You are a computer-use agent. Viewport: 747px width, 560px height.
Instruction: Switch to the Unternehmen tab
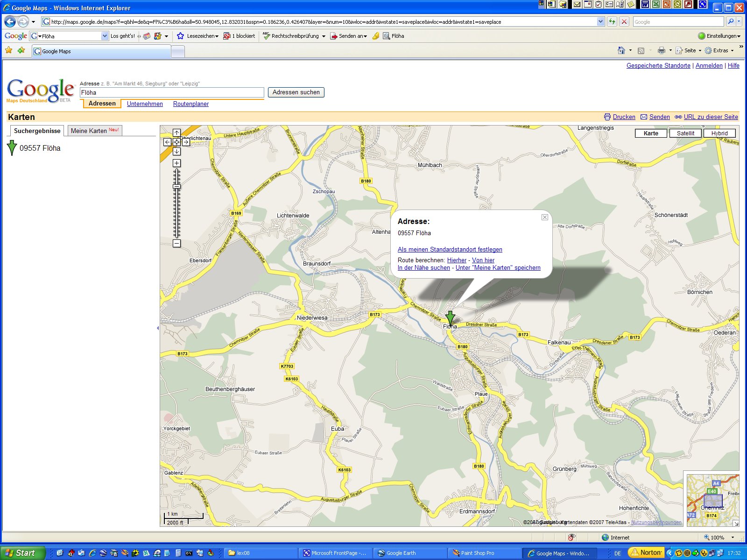(x=145, y=104)
